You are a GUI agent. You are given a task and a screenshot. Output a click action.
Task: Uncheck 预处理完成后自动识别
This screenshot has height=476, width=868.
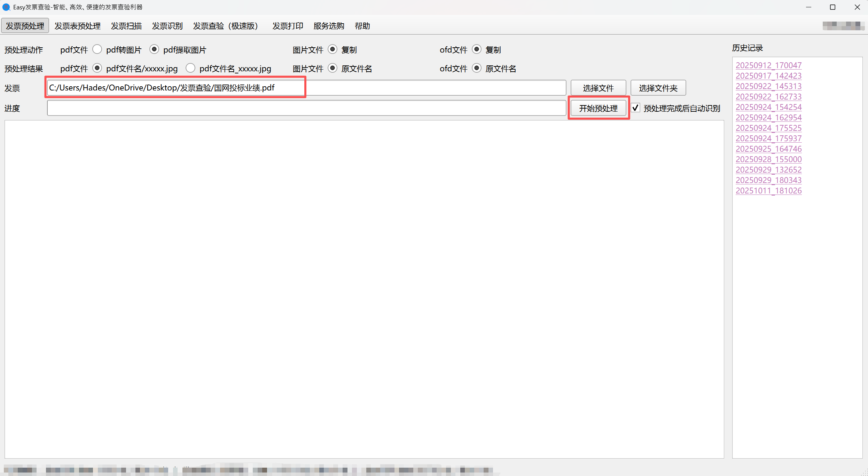[x=635, y=108]
